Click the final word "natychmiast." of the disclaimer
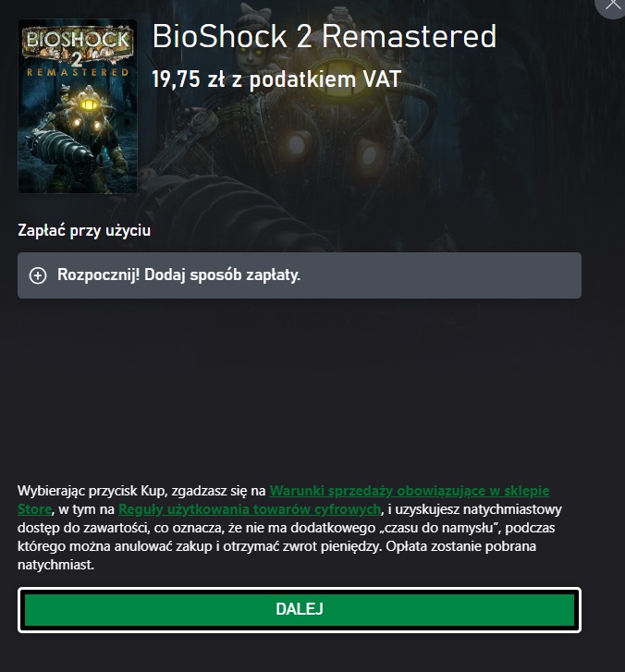625x672 pixels. 55,565
